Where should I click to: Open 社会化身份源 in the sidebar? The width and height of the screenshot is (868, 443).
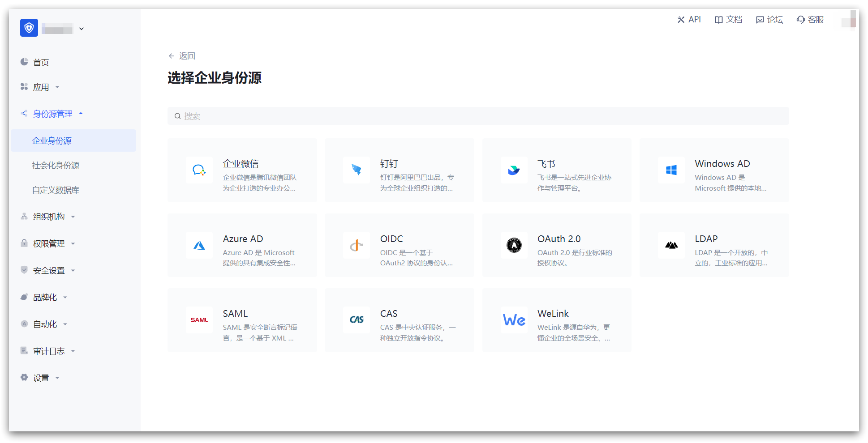[x=56, y=166]
